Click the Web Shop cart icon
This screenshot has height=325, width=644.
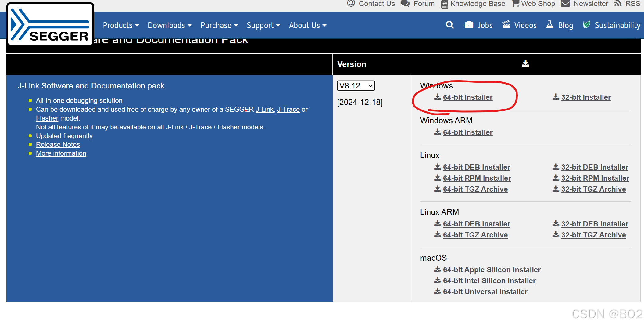[x=516, y=3]
